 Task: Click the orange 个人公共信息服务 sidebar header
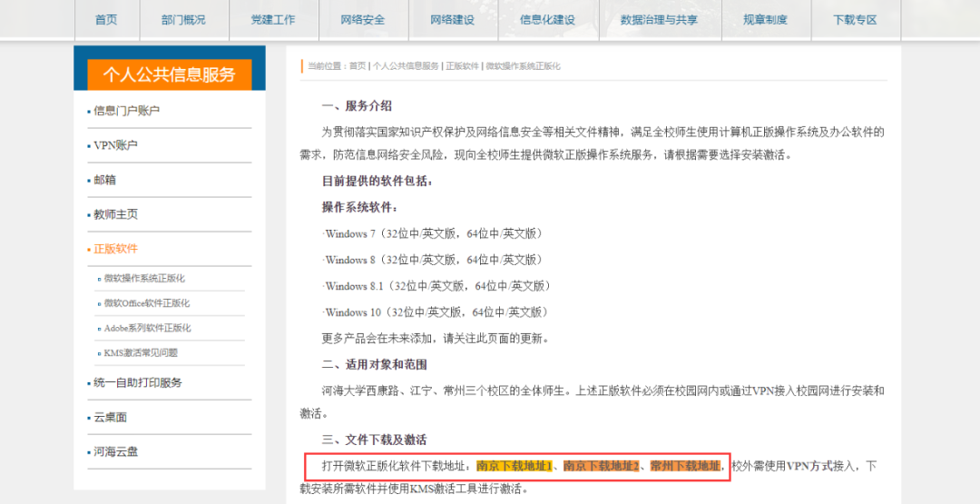click(170, 75)
